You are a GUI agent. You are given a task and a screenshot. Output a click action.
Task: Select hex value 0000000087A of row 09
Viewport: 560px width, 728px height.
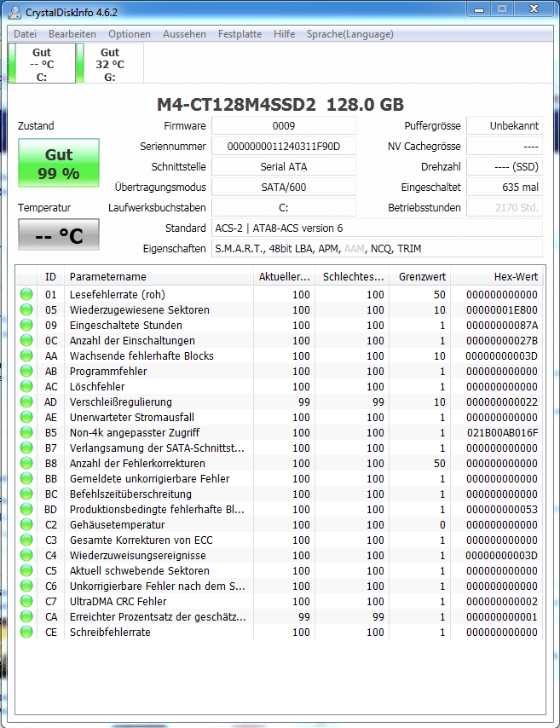click(x=501, y=325)
